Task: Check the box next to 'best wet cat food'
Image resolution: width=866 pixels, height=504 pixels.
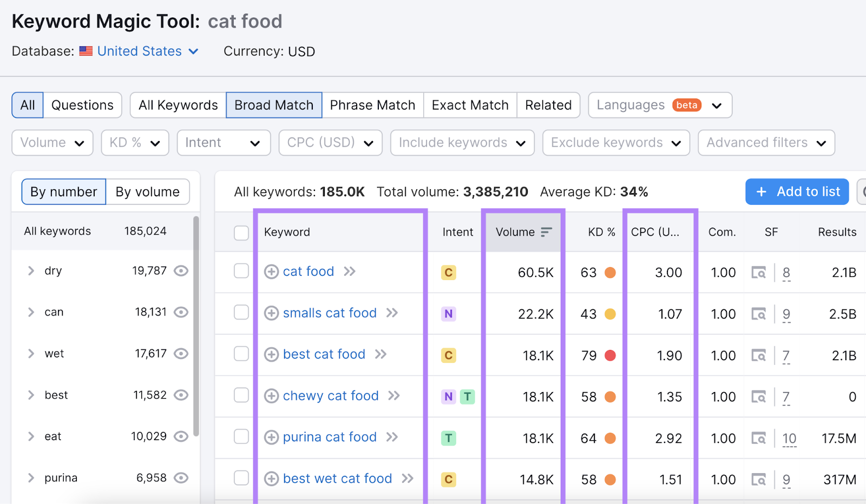Action: [241, 479]
